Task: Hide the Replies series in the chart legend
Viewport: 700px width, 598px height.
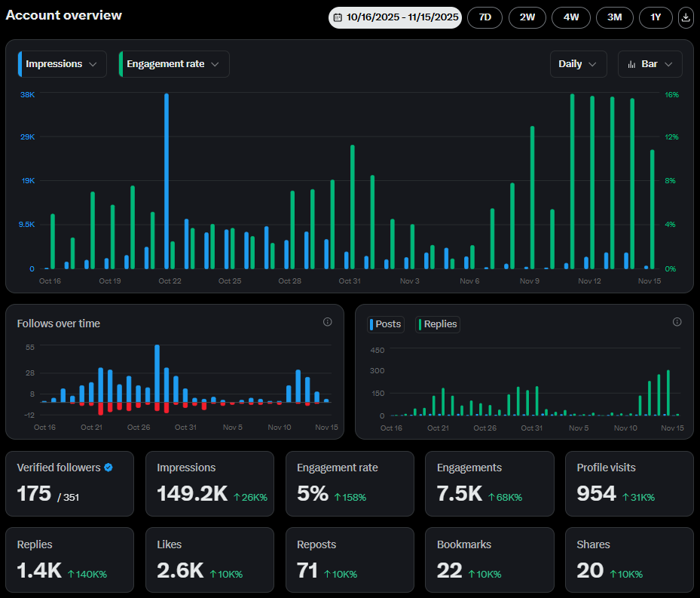Action: point(437,324)
